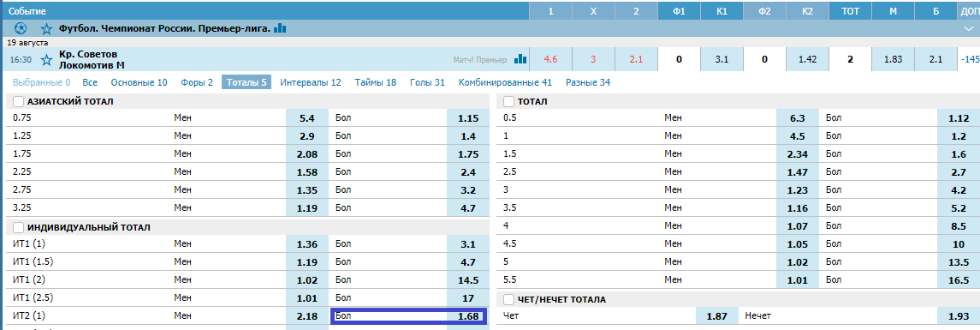Image resolution: width=980 pixels, height=330 pixels.
Task: Pick Asian total 2.25 over at 2.4
Action: pyautogui.click(x=468, y=172)
